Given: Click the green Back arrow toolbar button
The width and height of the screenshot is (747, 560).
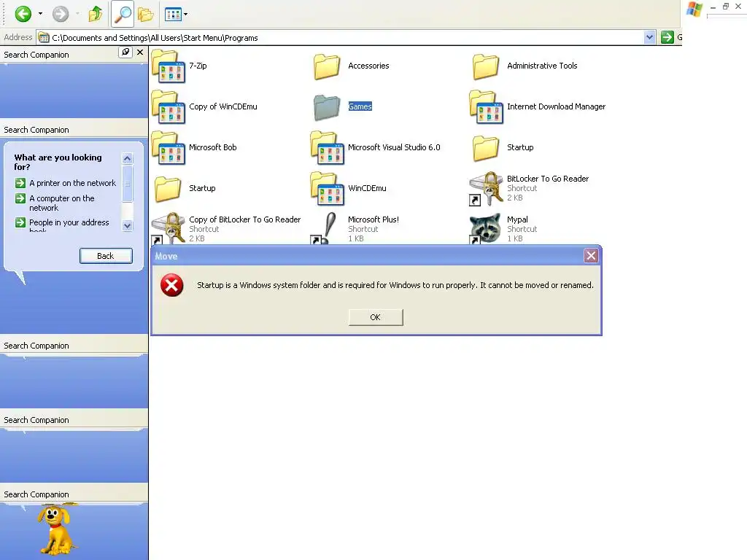Looking at the screenshot, I should point(23,14).
